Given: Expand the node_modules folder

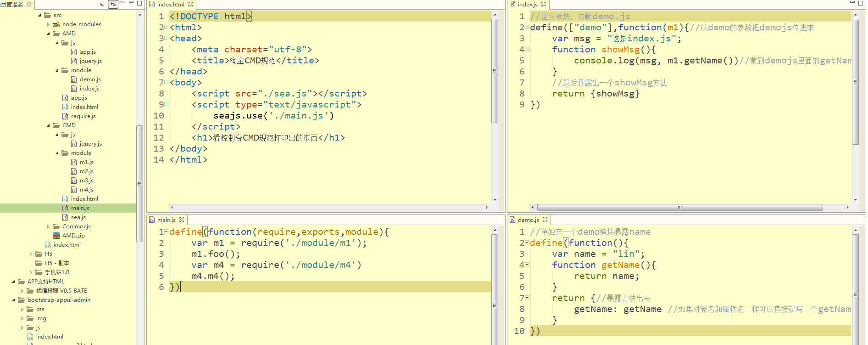Looking at the screenshot, I should (x=48, y=24).
